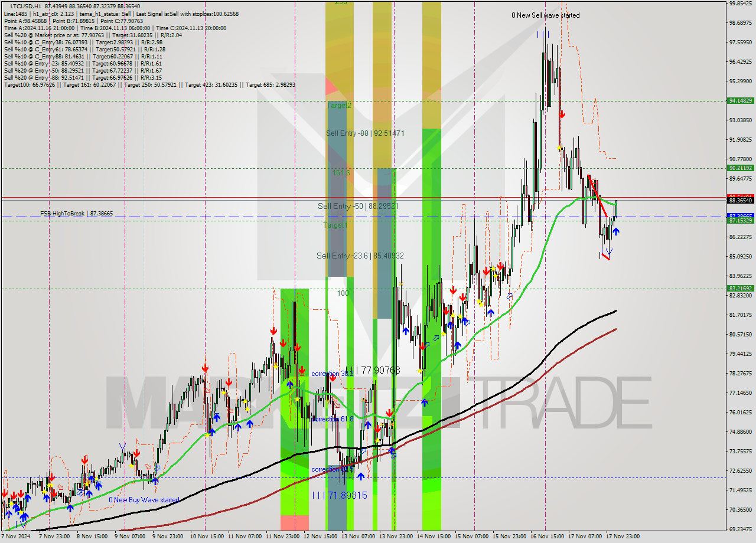Click the blue buy arrow beside 71.89815 label

pos(360,475)
